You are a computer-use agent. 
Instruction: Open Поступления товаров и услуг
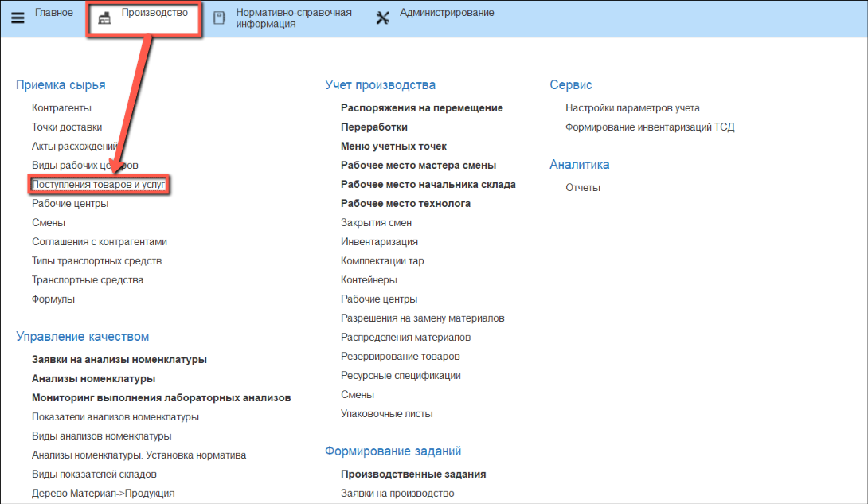[98, 185]
